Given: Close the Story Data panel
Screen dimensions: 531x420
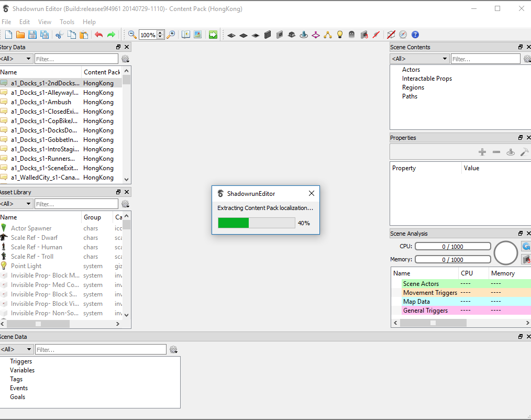Looking at the screenshot, I should click(x=127, y=47).
